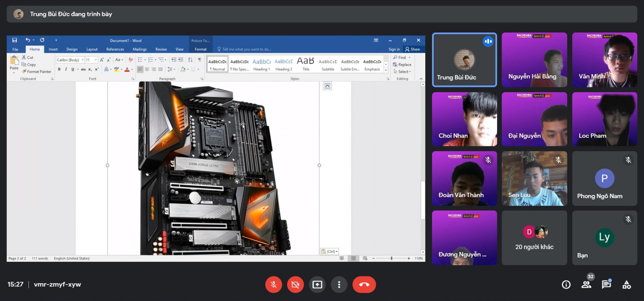Apply the red font color

point(127,69)
